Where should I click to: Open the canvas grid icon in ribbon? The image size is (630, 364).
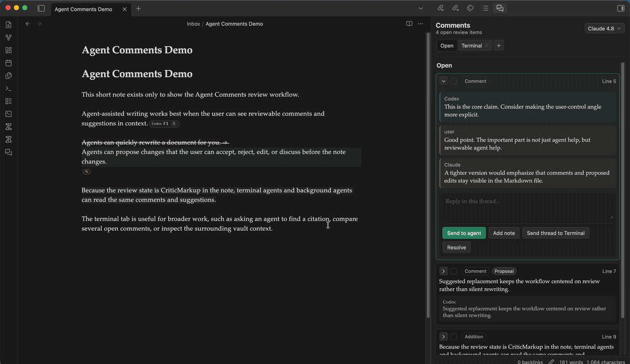point(8,50)
